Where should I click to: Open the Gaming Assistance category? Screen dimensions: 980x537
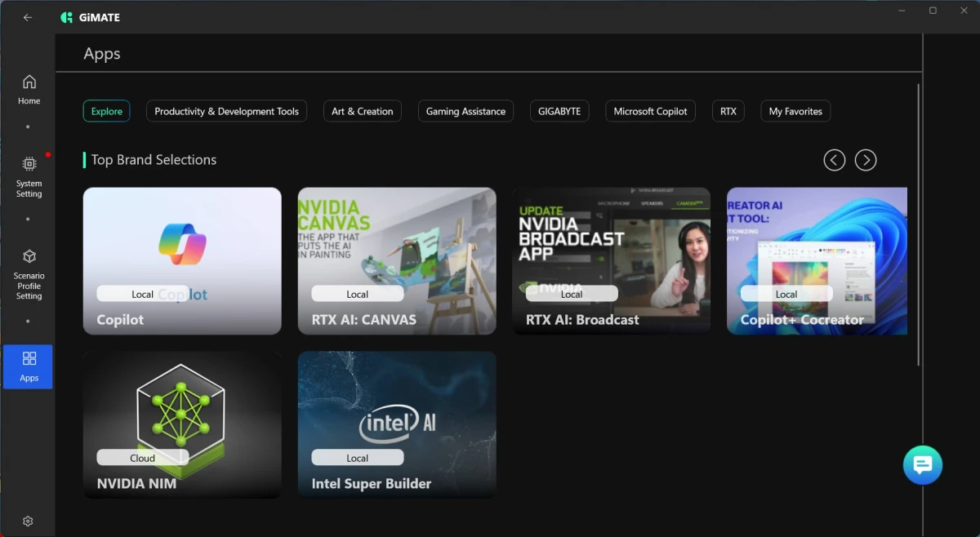(465, 111)
